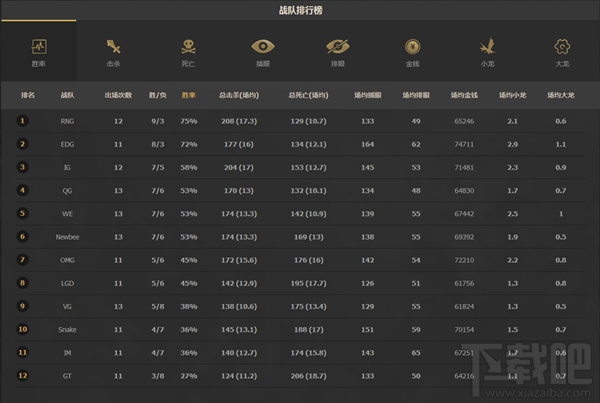The width and height of the screenshot is (600, 403).
Task: Select team name EDG
Action: click(67, 144)
